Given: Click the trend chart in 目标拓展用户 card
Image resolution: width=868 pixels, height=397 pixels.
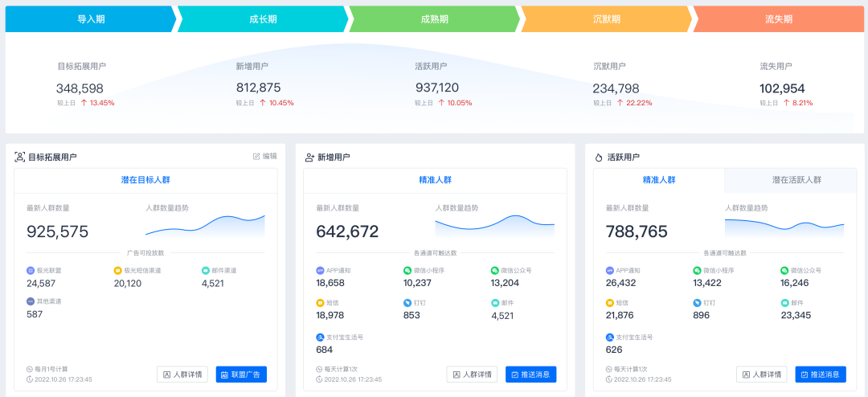Looking at the screenshot, I should tap(205, 226).
